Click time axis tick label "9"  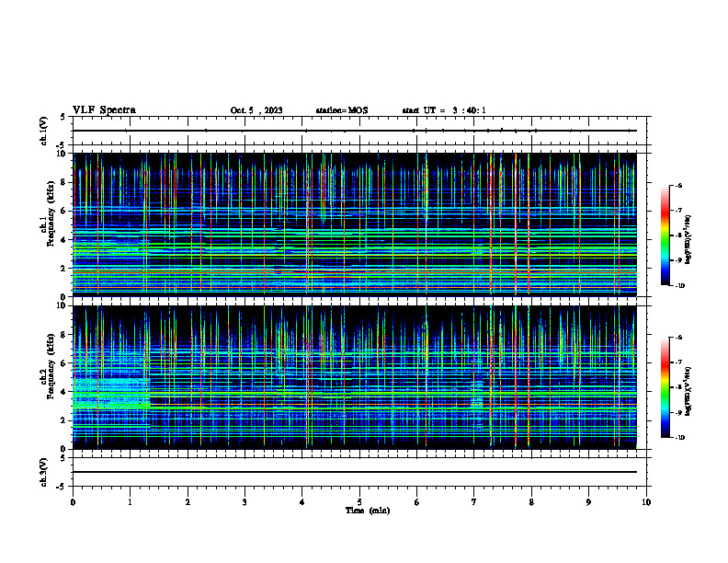[588, 502]
